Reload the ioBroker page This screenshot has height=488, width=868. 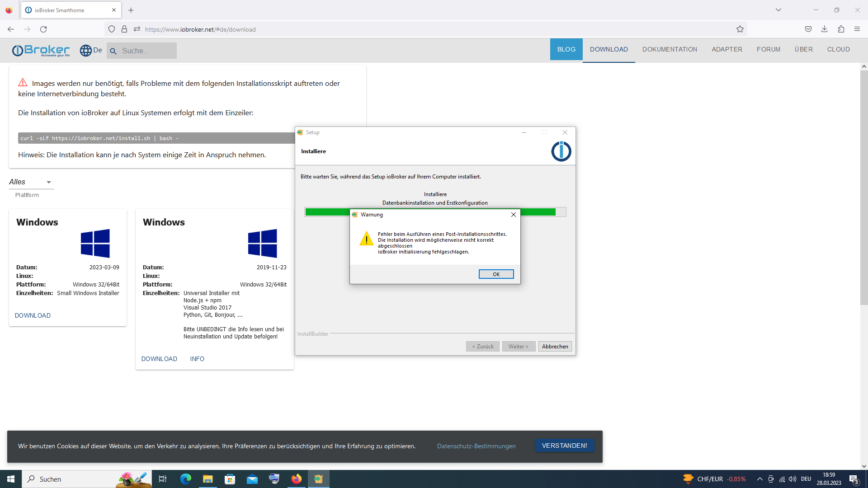(43, 29)
